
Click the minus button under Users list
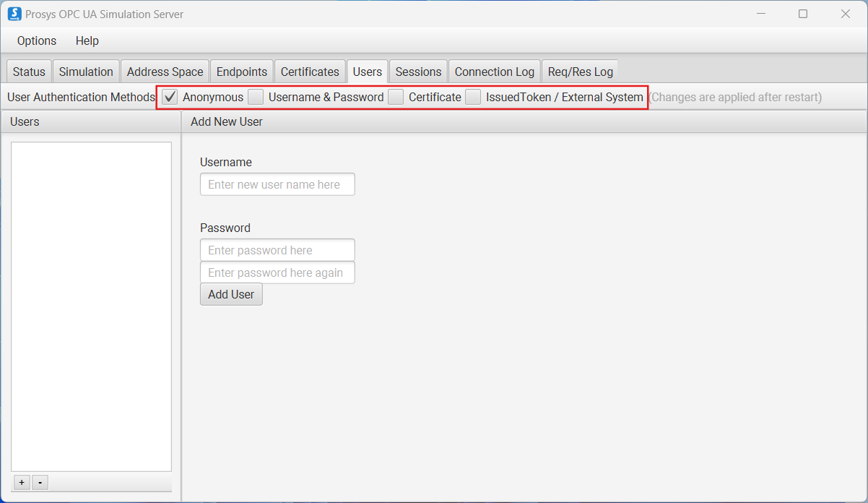[x=40, y=482]
